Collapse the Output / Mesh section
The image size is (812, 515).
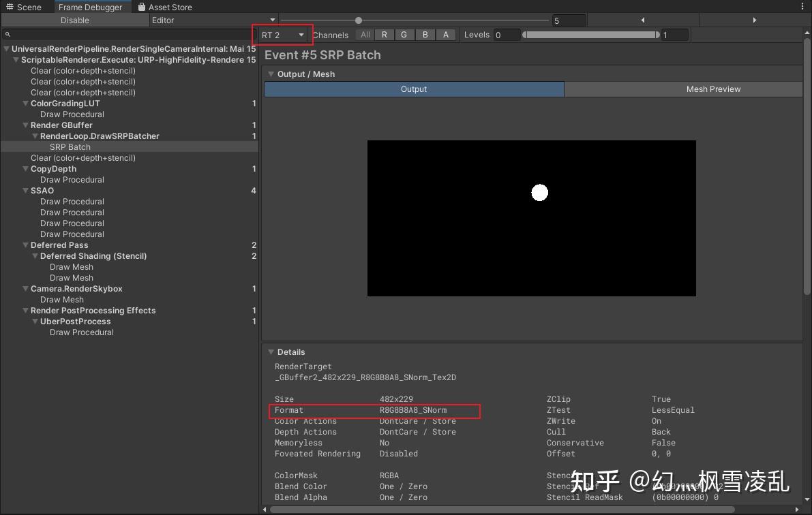[x=271, y=74]
